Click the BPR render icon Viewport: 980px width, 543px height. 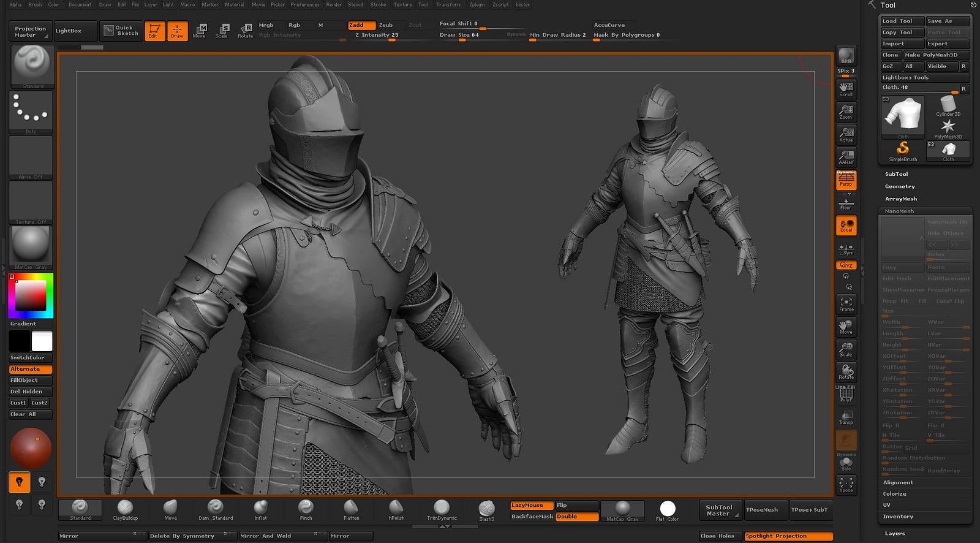click(846, 56)
